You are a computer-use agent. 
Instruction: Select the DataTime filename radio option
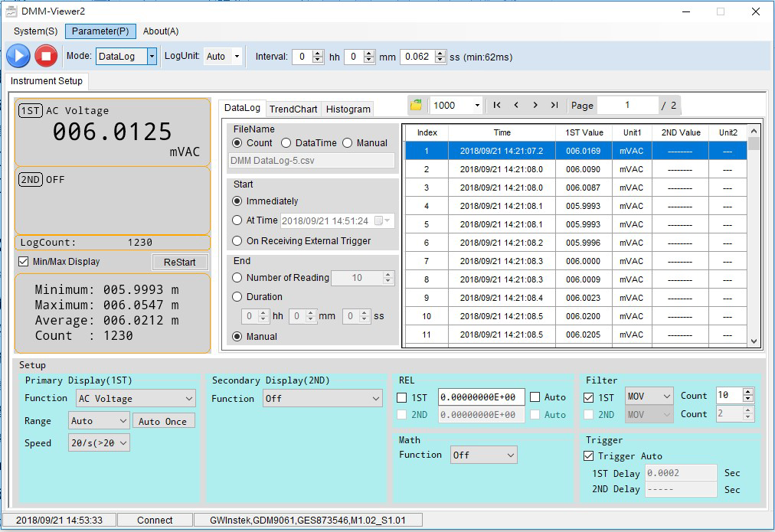(x=286, y=143)
